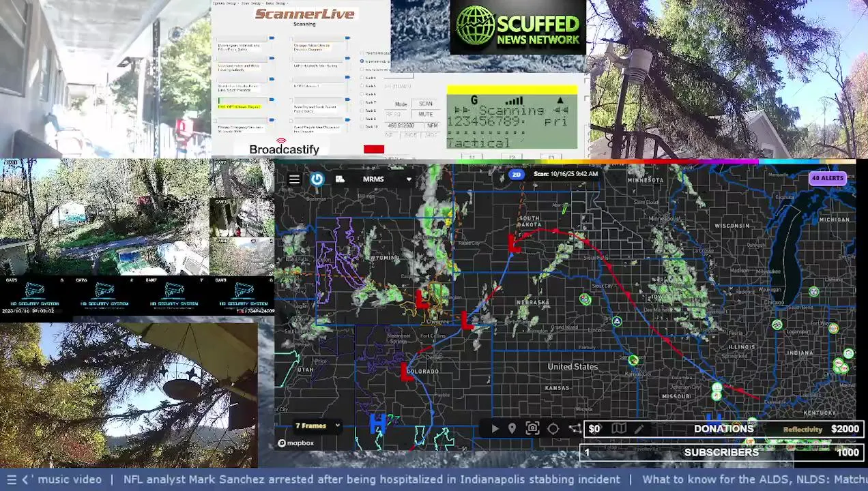Toggle the 2D view button

[517, 175]
